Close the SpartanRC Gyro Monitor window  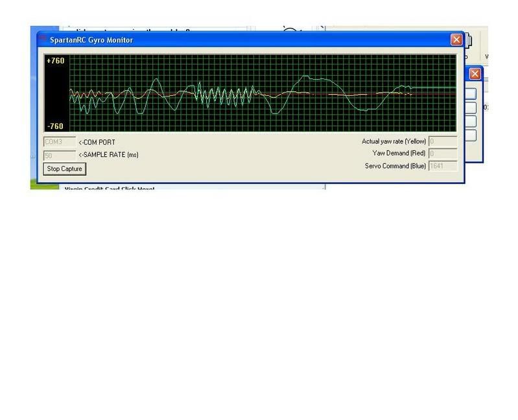456,40
